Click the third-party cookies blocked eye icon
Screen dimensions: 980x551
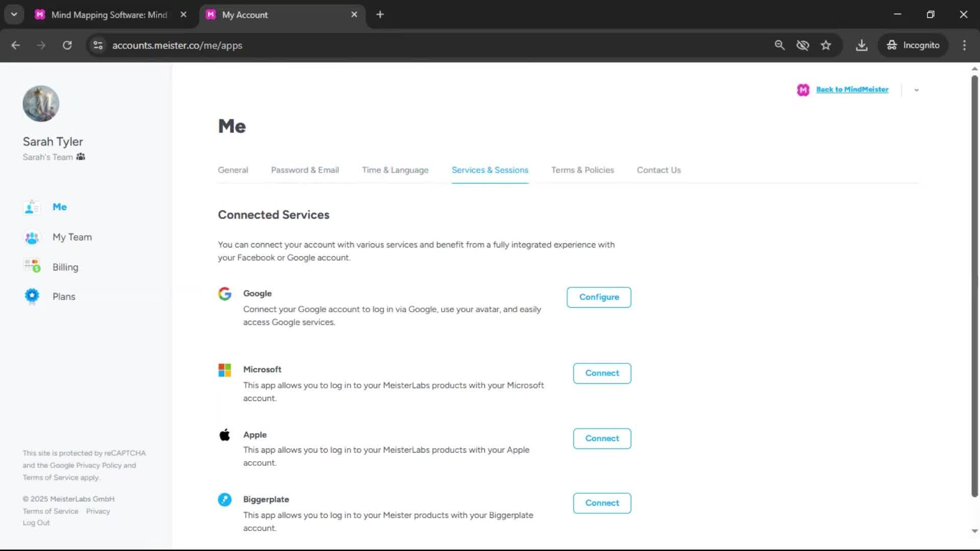pyautogui.click(x=803, y=45)
